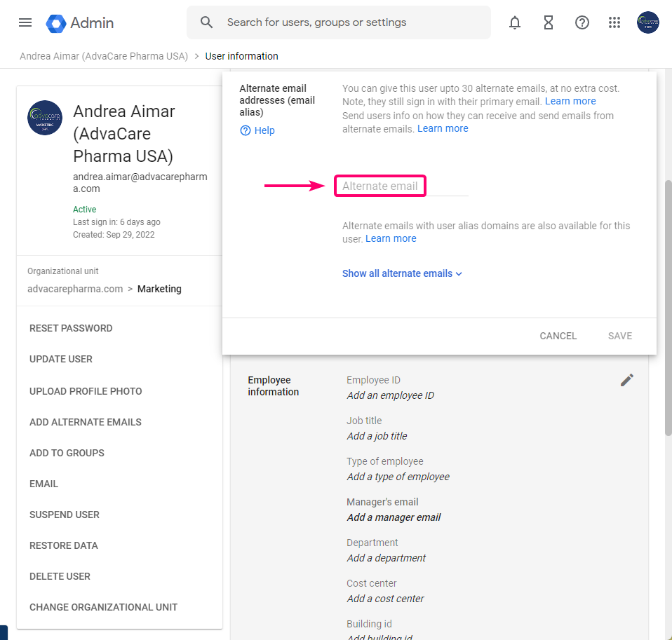Open the Google apps grid
Screen dimensions: 672x640
pyautogui.click(x=614, y=22)
